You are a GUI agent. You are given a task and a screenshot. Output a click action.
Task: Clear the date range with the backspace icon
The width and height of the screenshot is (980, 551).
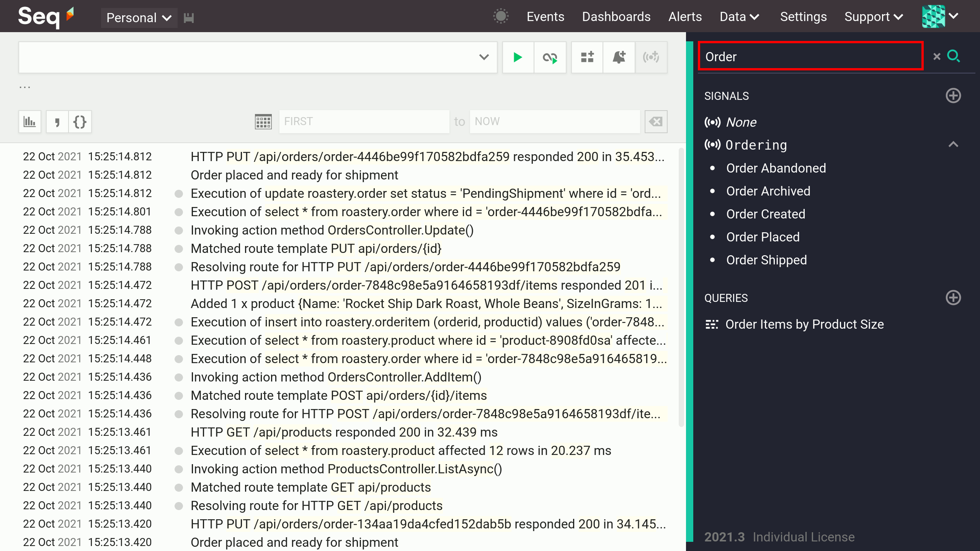(x=656, y=122)
